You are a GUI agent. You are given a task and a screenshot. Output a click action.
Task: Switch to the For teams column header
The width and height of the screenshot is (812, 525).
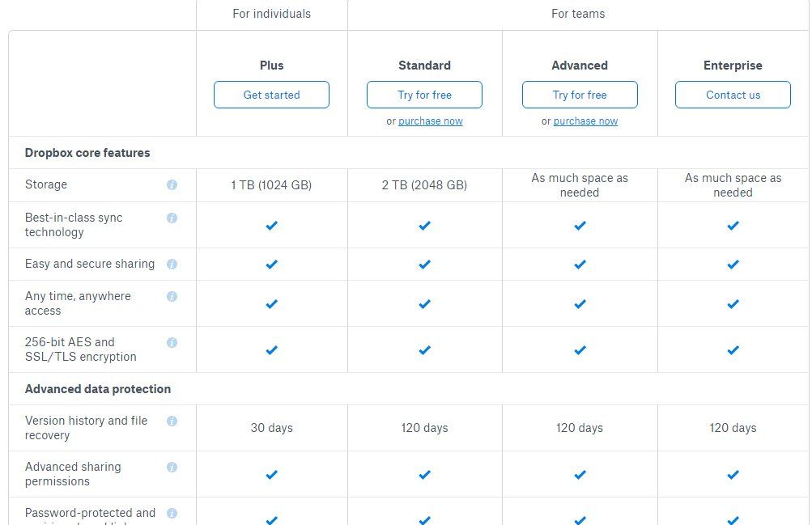[577, 14]
